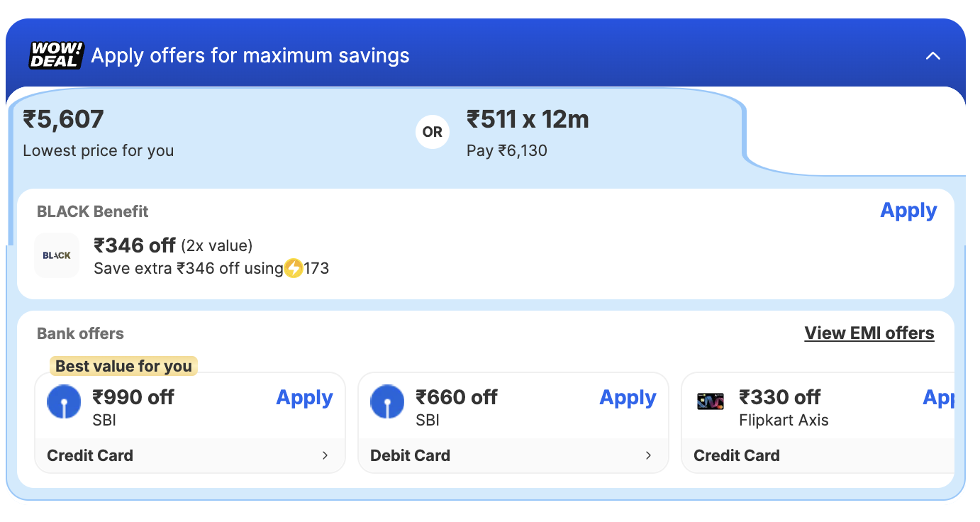Toggle the SBI Credit Card ₹990 offer
The height and width of the screenshot is (522, 980).
point(304,397)
